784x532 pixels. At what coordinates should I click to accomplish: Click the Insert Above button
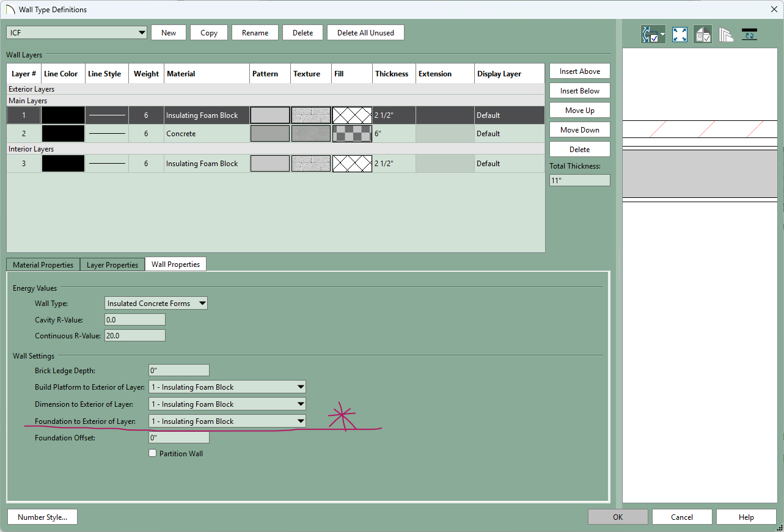579,71
